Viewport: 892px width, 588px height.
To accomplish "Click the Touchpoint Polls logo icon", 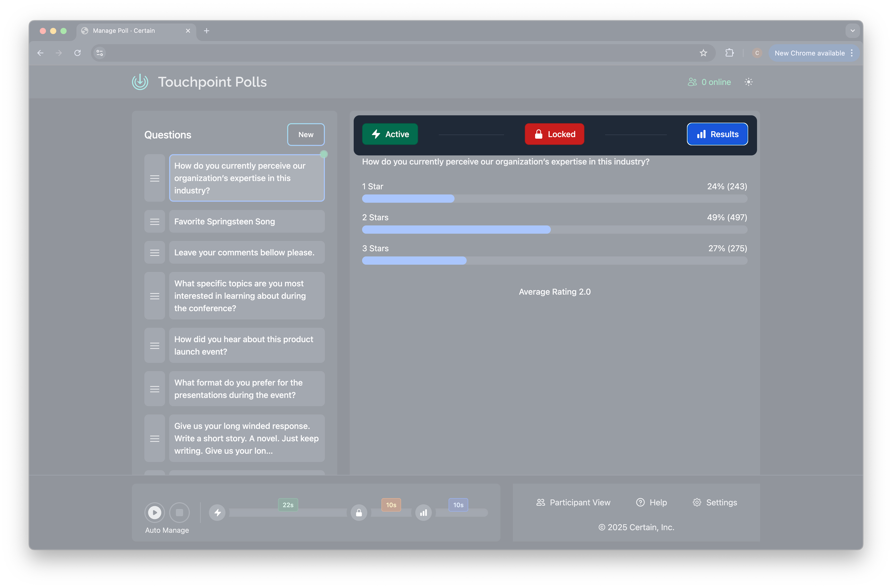I will [x=140, y=82].
